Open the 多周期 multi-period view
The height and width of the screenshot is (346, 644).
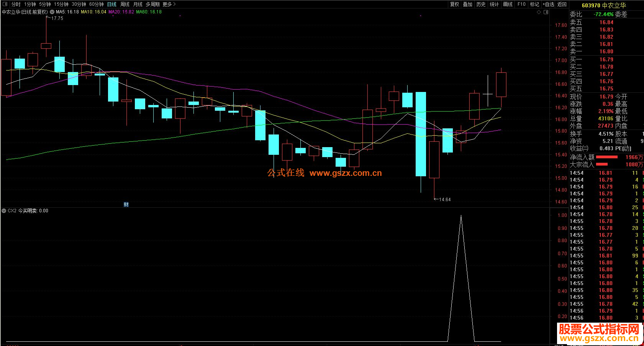tap(152, 4)
